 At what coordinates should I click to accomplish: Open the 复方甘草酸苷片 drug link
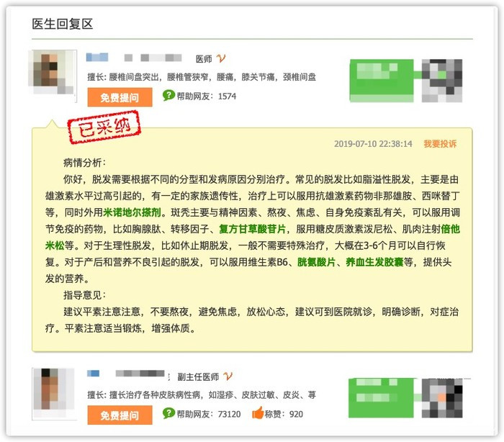point(252,229)
